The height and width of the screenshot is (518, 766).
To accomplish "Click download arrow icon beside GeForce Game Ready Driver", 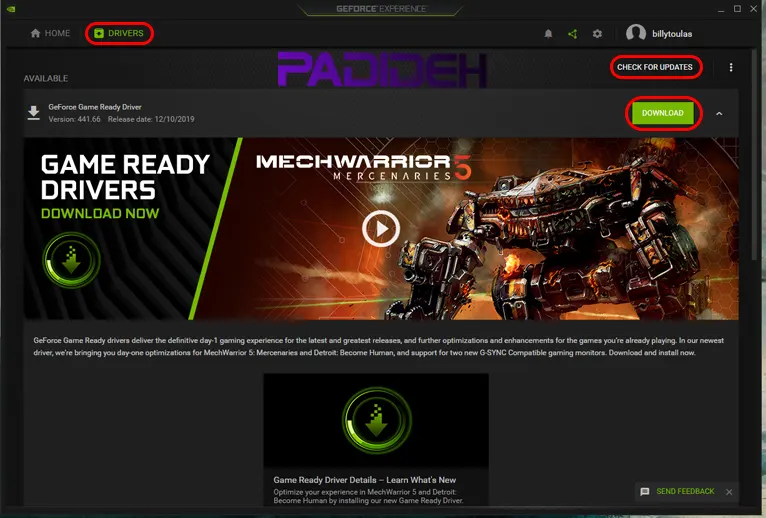I will point(33,113).
